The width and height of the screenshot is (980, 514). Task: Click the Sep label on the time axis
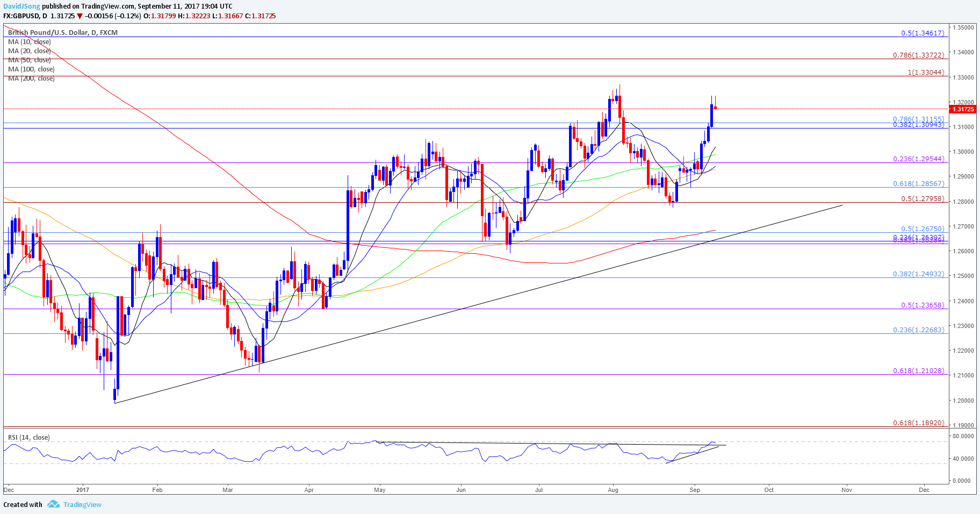(x=695, y=490)
